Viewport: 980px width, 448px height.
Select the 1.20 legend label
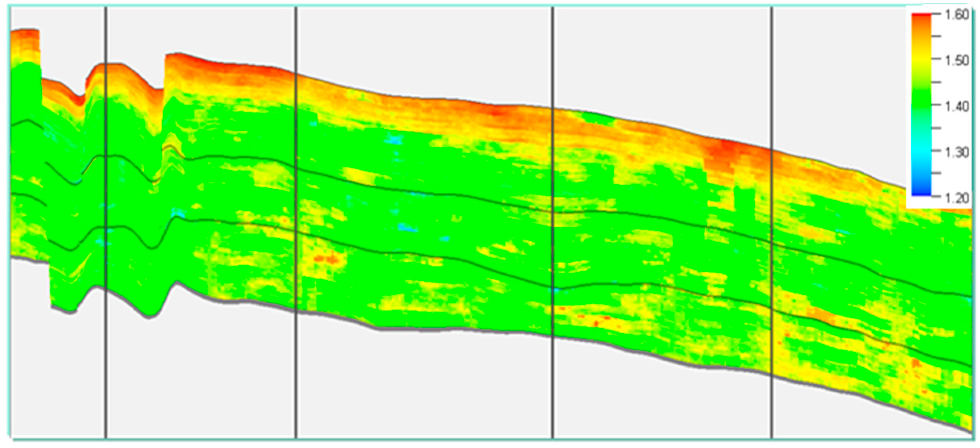click(957, 198)
